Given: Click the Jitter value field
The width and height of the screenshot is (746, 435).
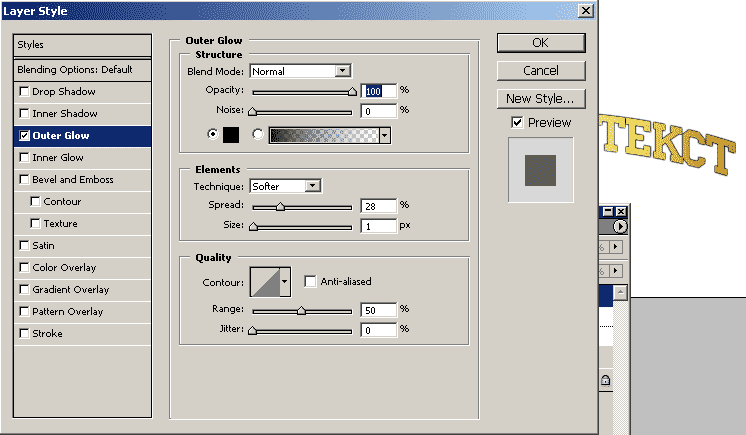Looking at the screenshot, I should pos(379,330).
